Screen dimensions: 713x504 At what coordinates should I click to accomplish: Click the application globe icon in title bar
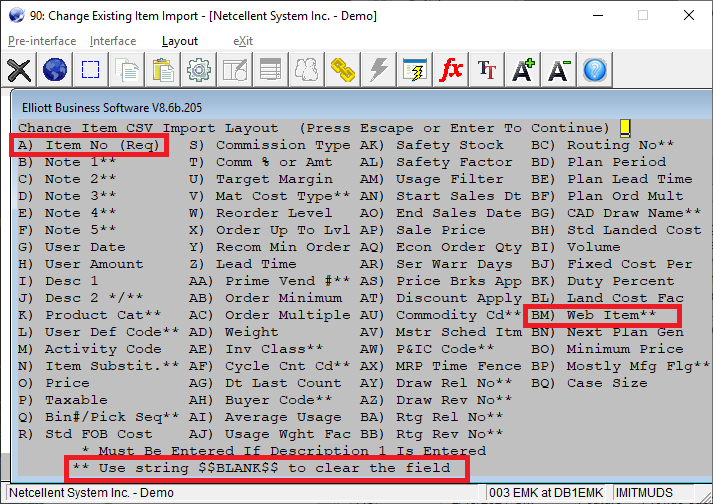16,15
